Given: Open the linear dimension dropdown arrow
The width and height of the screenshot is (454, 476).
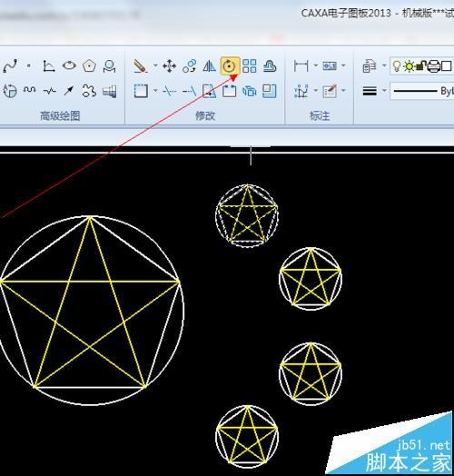Looking at the screenshot, I should [315, 65].
